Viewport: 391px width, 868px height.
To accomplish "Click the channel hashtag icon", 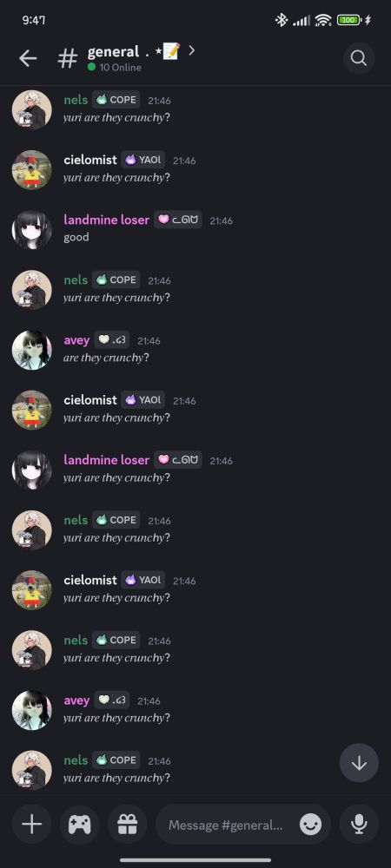I will (68, 58).
